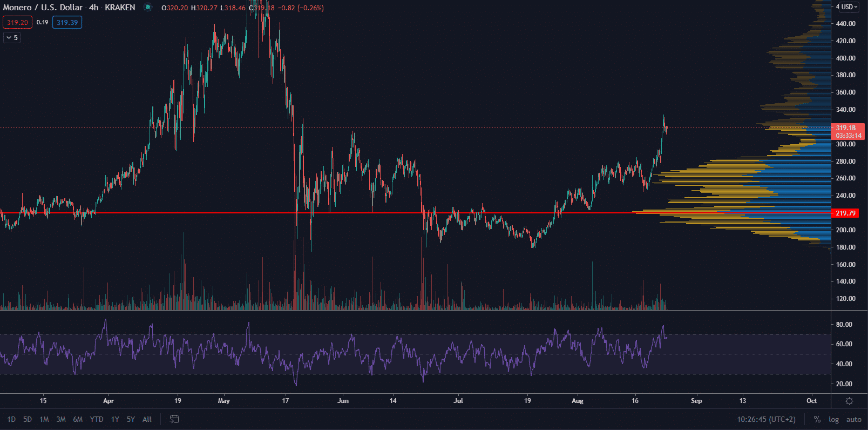This screenshot has height=430, width=868.
Task: Click the Monero / U.S. Dollar symbol title
Action: pos(43,8)
